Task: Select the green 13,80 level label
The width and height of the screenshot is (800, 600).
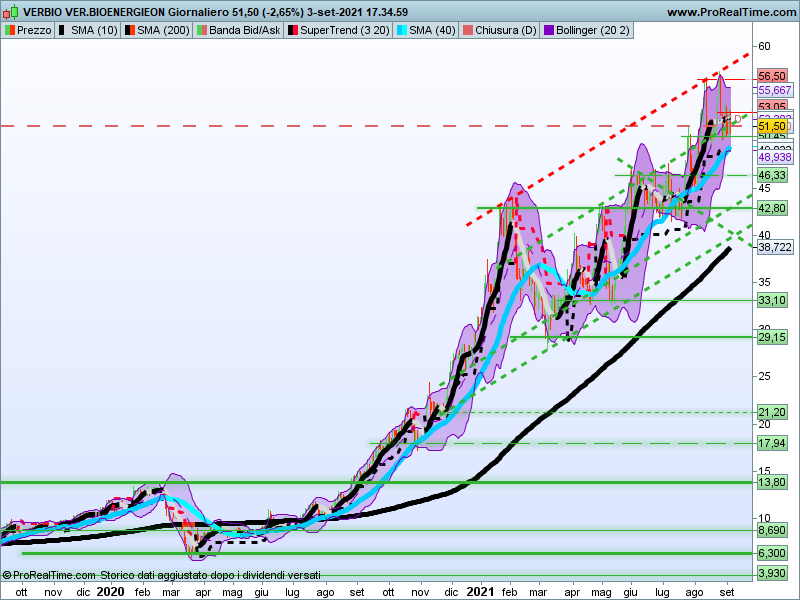Action: 772,482
